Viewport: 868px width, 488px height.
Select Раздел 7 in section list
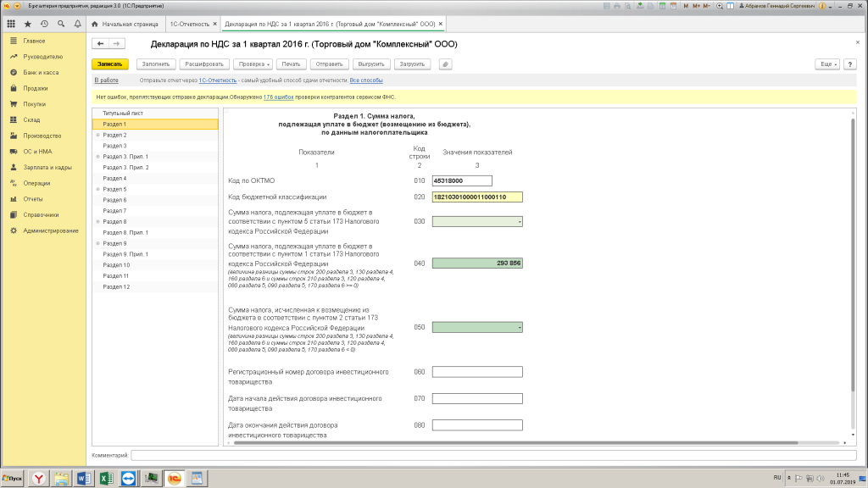click(155, 211)
